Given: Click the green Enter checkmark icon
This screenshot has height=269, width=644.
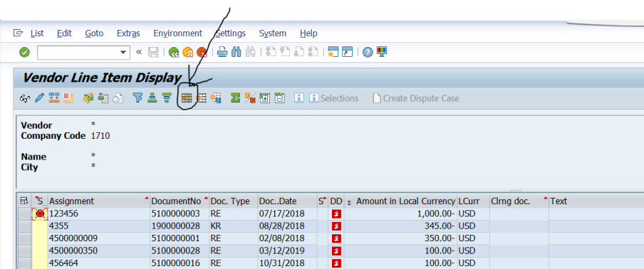Looking at the screenshot, I should pos(25,52).
